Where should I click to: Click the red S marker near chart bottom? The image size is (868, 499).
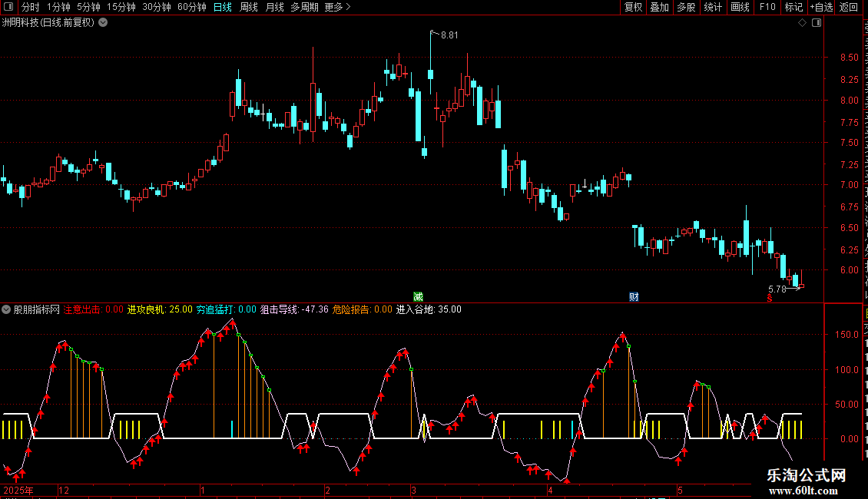pyautogui.click(x=770, y=299)
